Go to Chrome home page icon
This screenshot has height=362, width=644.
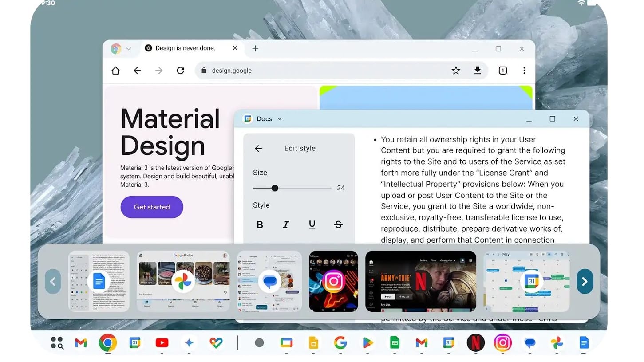[115, 71]
